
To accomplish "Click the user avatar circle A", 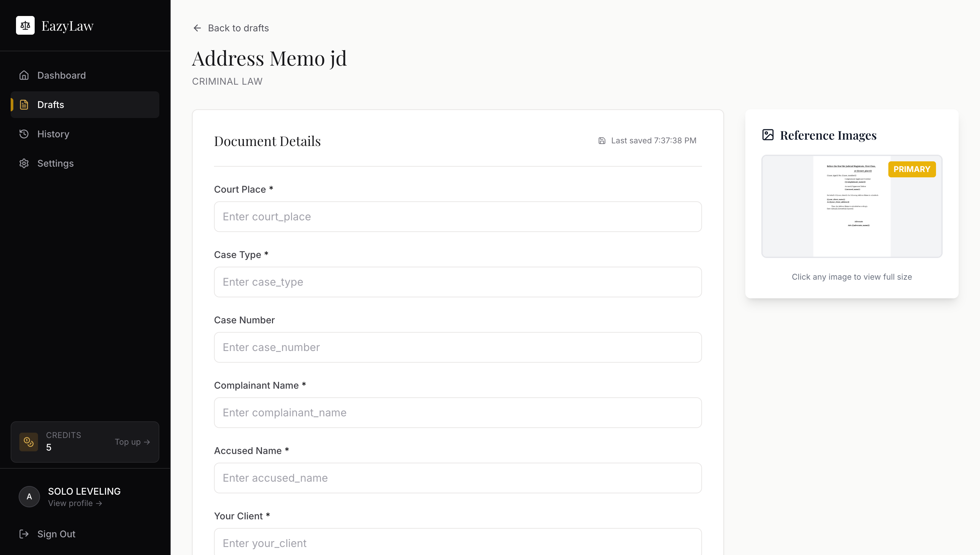I will 29,497.
